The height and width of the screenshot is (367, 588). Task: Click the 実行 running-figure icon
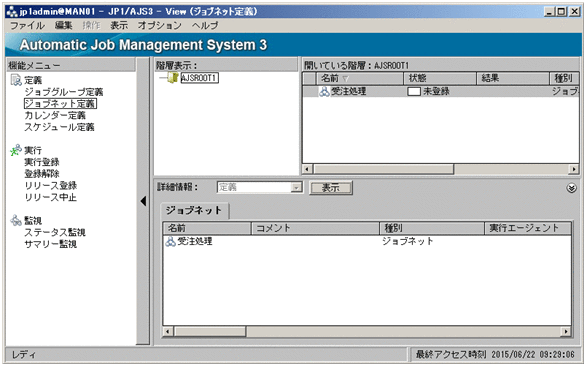(16, 150)
